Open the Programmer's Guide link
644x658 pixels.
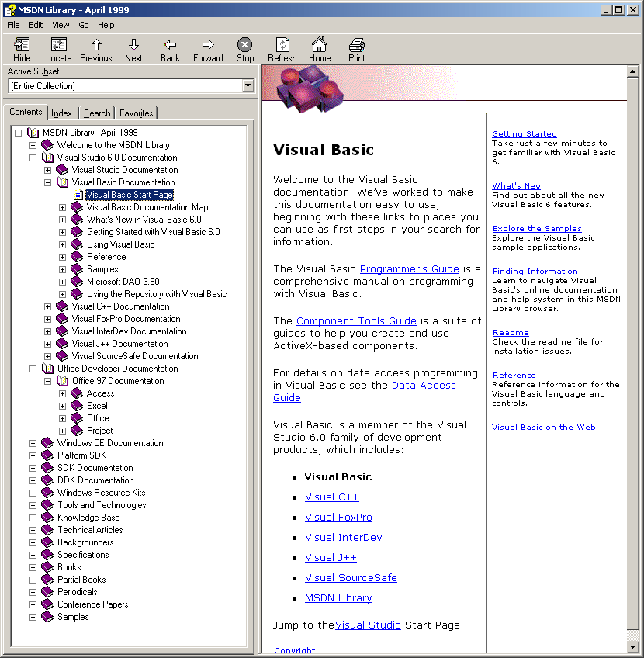pos(410,268)
